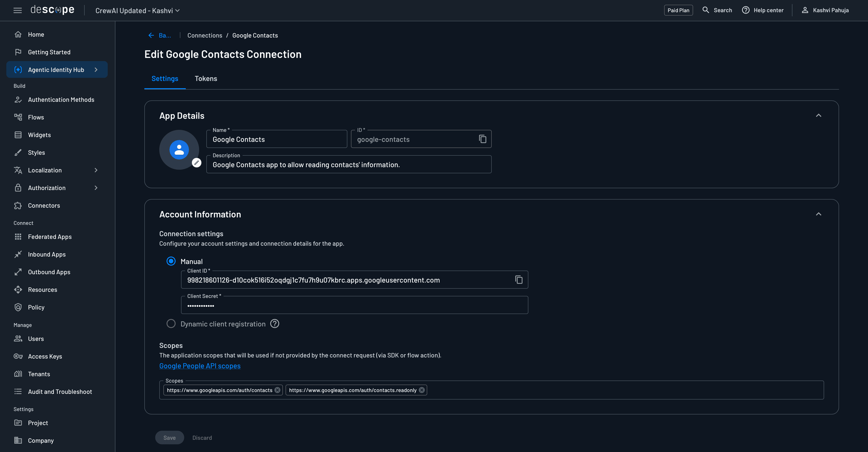Click the Outbound Apps label
Viewport: 868px width, 452px height.
point(49,272)
